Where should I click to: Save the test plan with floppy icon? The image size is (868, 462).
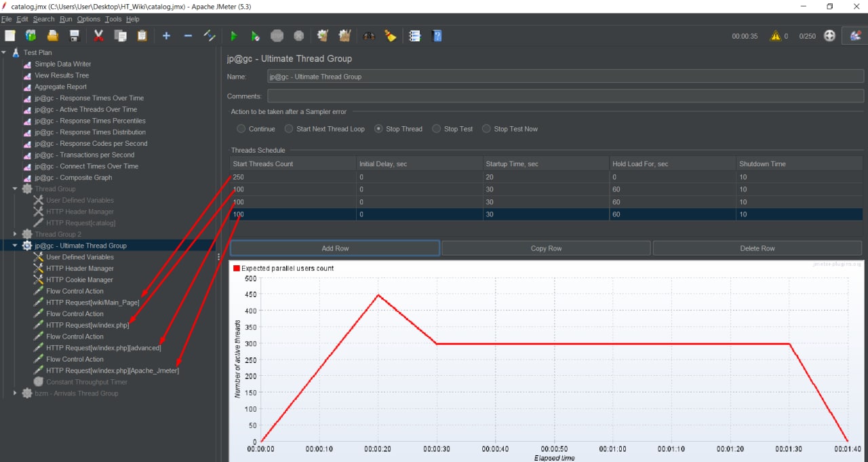tap(75, 35)
